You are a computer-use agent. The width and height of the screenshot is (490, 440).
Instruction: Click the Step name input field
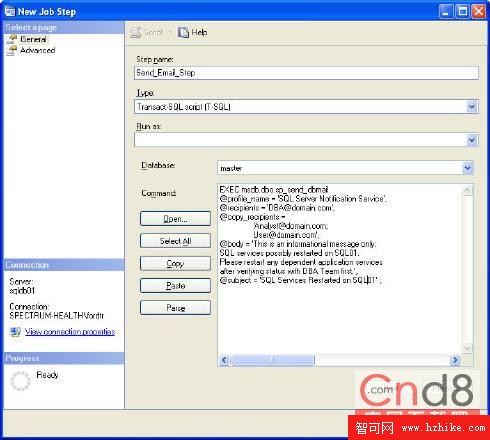click(306, 73)
